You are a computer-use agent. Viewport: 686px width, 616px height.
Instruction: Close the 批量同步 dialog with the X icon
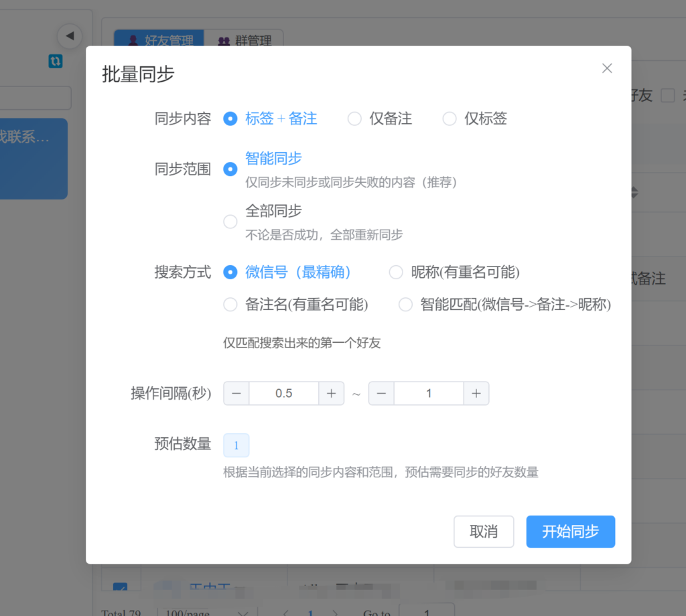[x=607, y=68]
